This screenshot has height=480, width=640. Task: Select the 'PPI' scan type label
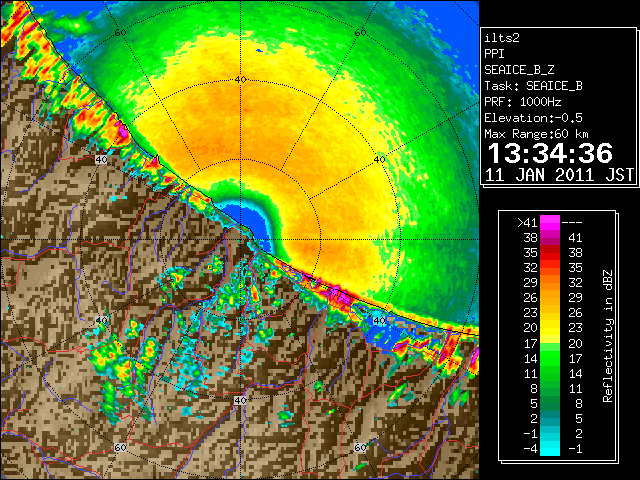(494, 54)
